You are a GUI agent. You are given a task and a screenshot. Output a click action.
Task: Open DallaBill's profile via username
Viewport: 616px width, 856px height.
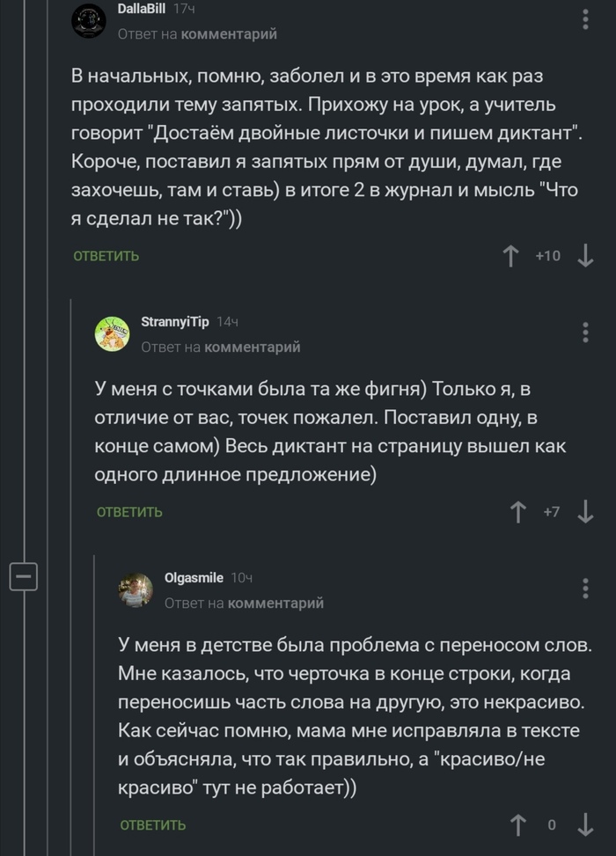click(x=143, y=11)
